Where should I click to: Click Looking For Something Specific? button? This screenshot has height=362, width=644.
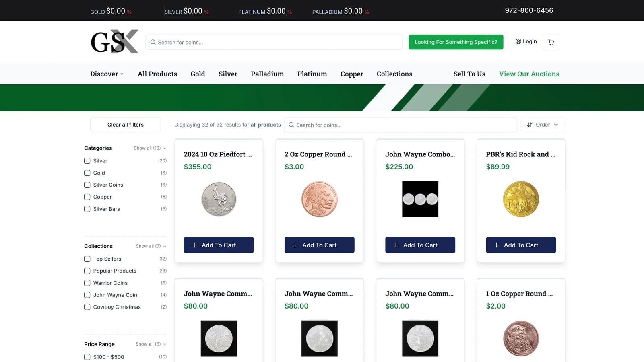456,42
